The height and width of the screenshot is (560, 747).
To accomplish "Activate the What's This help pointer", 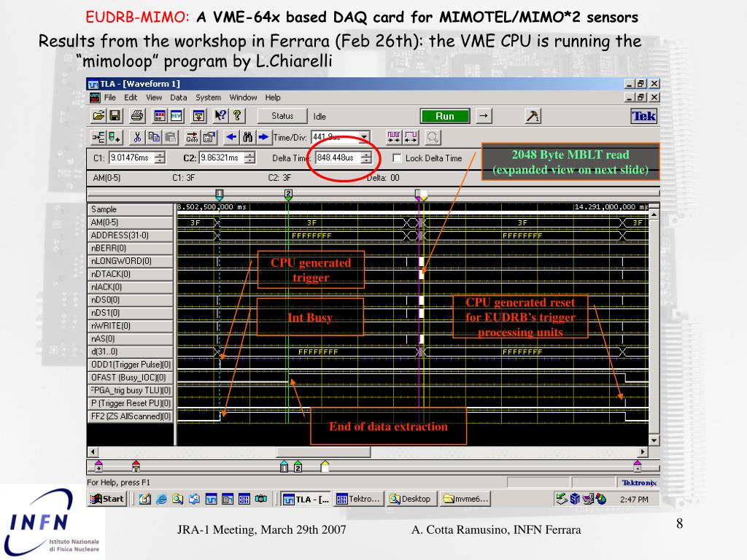I will click(220, 116).
